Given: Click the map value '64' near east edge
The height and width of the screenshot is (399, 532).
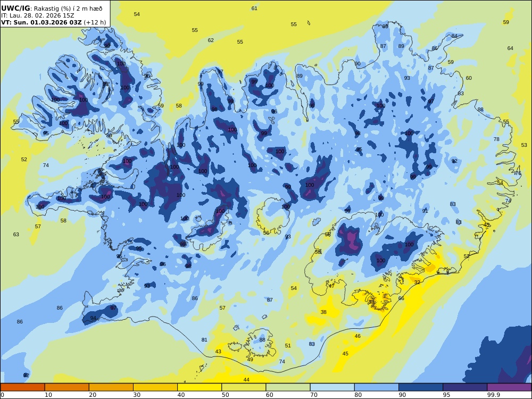Looking at the screenshot, I should (510, 48).
